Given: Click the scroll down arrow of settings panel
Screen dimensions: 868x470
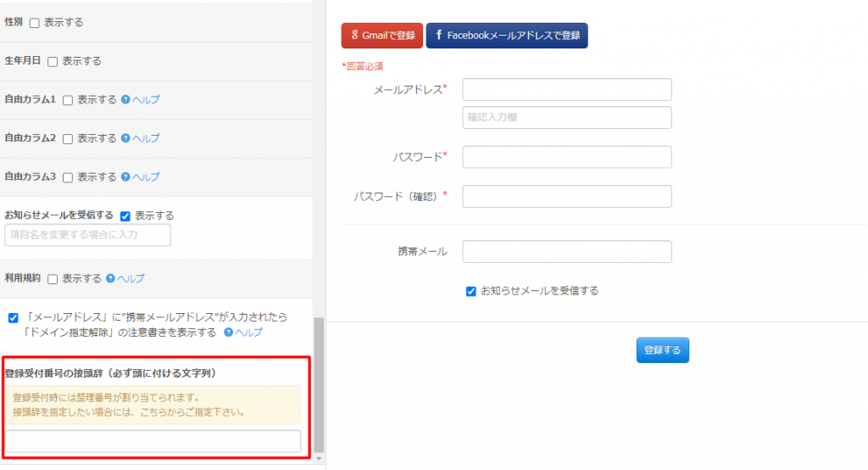Looking at the screenshot, I should pyautogui.click(x=319, y=459).
